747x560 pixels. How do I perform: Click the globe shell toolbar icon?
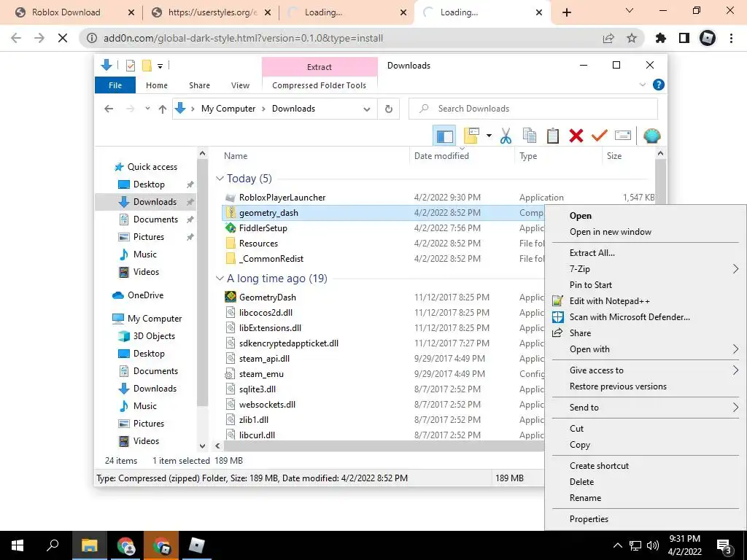(x=651, y=136)
